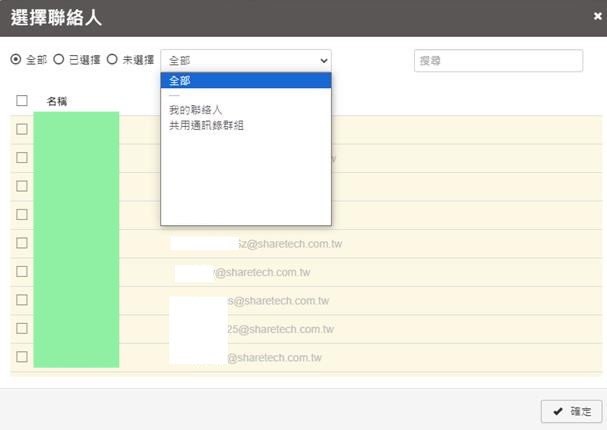
Task: Click the 確定 confirm button
Action: point(572,411)
